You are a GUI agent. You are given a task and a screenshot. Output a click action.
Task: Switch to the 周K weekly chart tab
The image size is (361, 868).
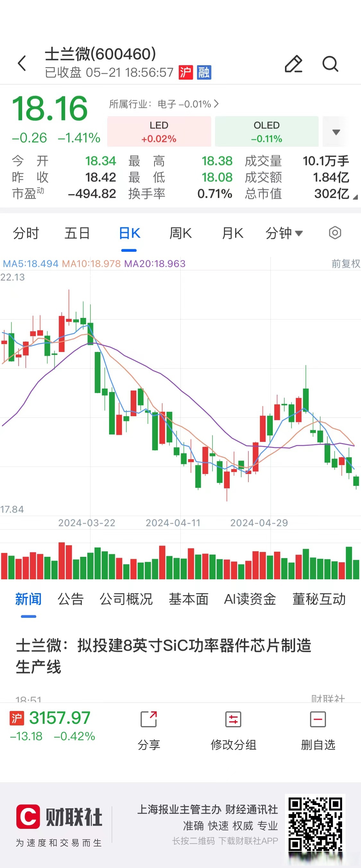coord(180,233)
